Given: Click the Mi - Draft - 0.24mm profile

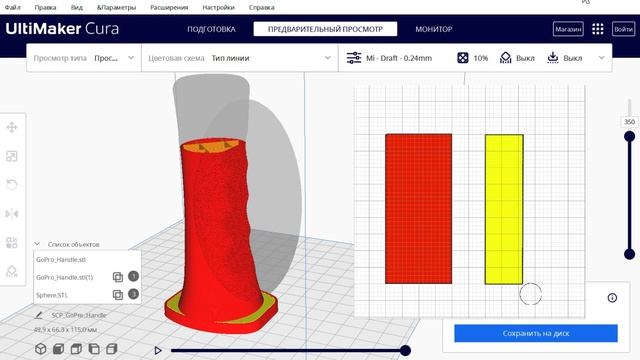Looking at the screenshot, I should pyautogui.click(x=399, y=58).
